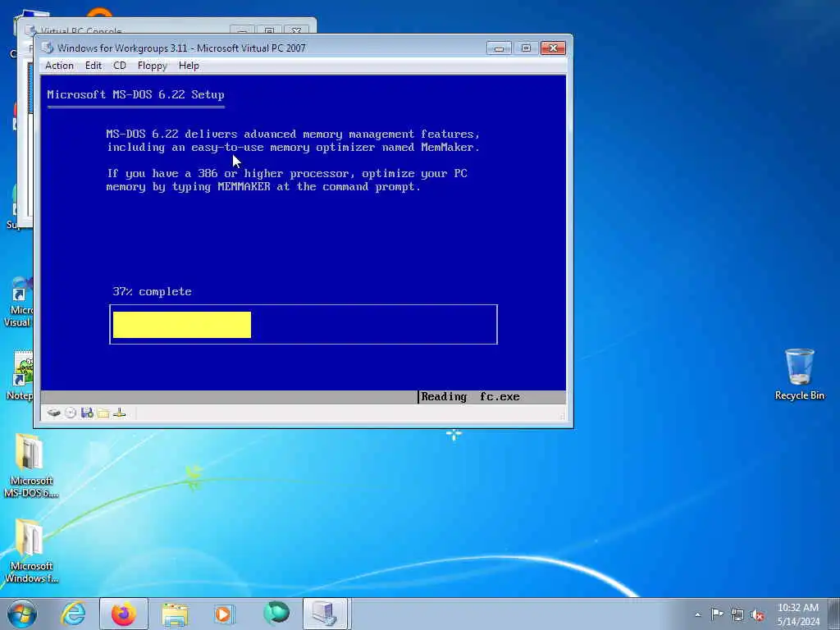Open Windows Explorer from the taskbar
The height and width of the screenshot is (630, 840).
(x=175, y=614)
